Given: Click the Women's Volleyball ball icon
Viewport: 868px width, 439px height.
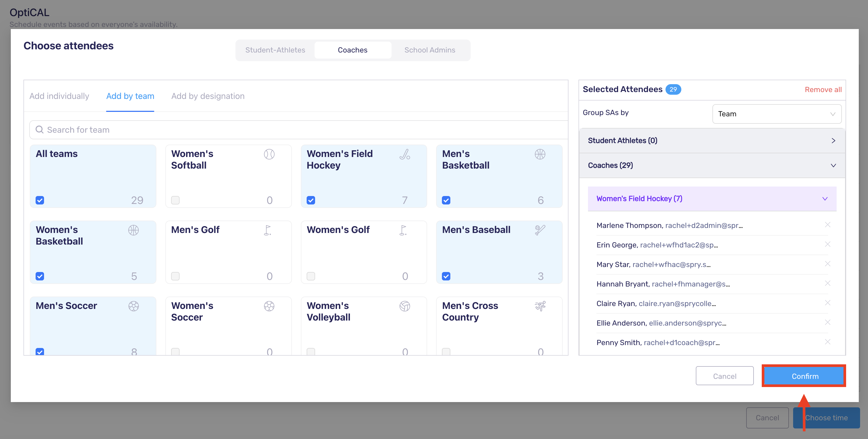Looking at the screenshot, I should coord(405,306).
